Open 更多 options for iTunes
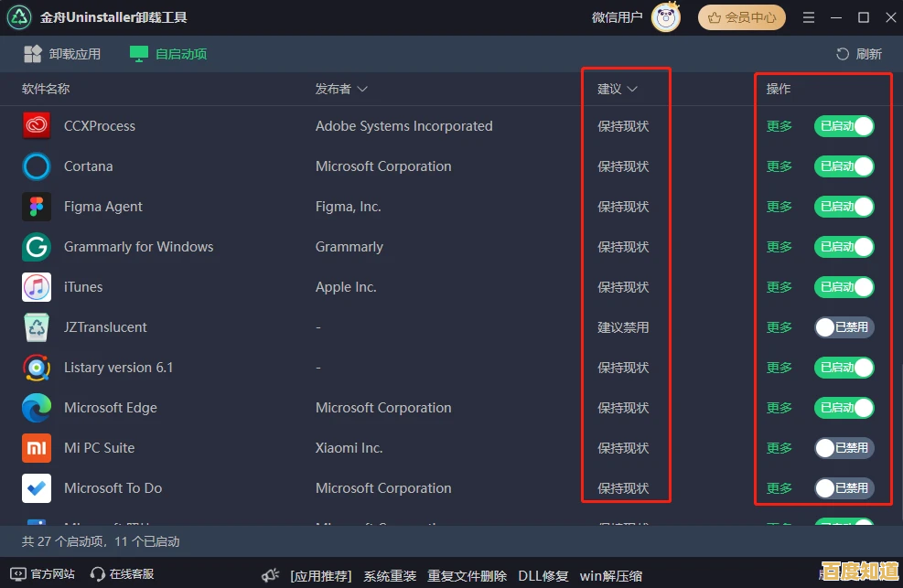Screen dimensions: 903x588 779,287
